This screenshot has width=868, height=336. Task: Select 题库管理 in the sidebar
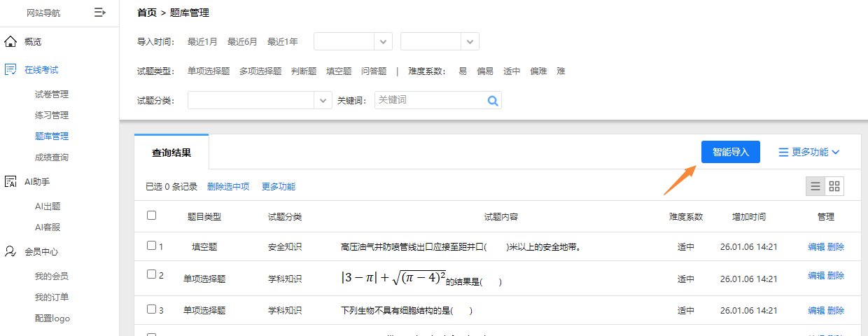(x=52, y=136)
